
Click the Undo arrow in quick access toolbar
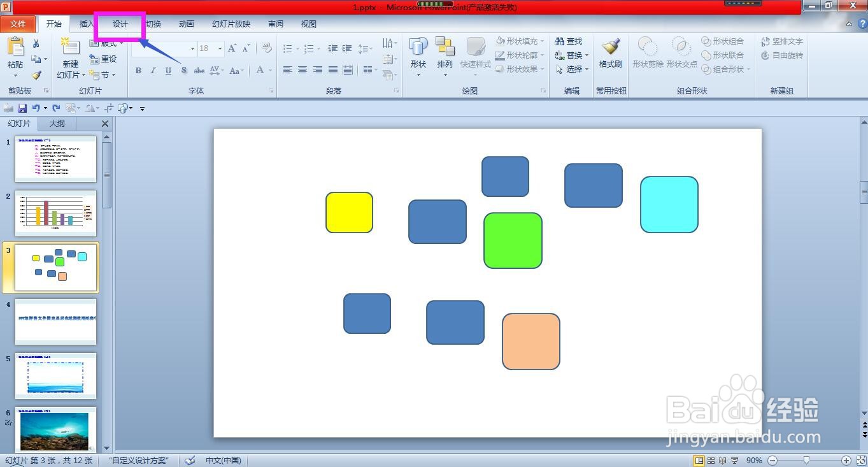[x=36, y=108]
